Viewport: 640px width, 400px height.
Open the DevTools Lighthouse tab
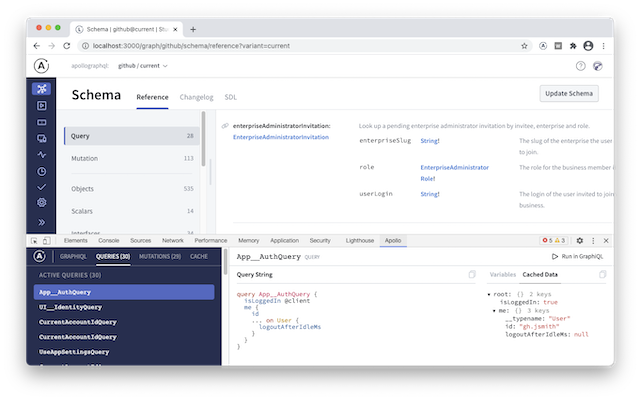coord(360,241)
